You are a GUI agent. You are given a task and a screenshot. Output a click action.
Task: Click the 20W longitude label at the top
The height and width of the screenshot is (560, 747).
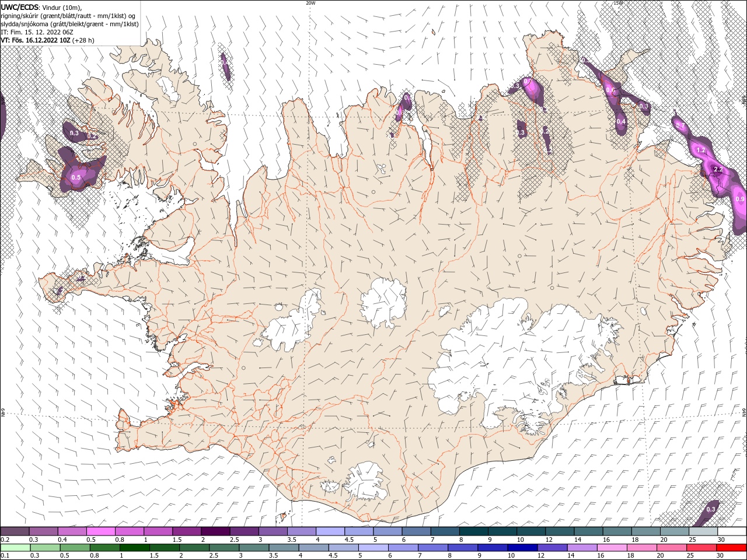coord(311,3)
